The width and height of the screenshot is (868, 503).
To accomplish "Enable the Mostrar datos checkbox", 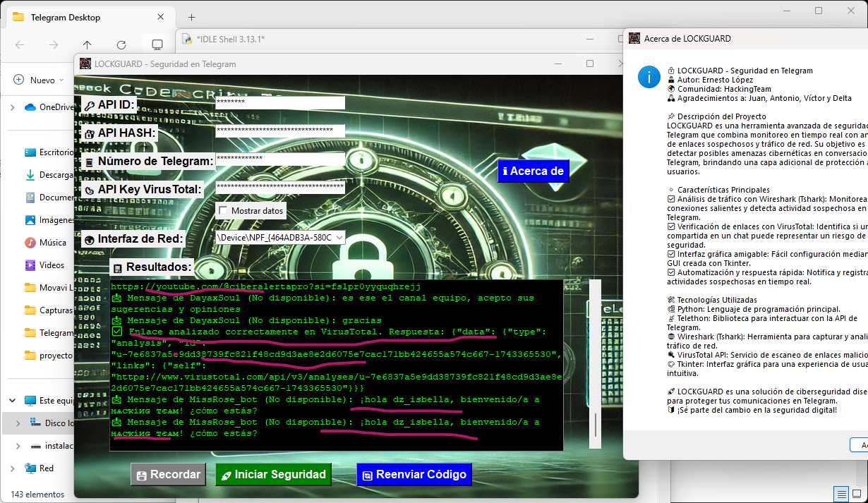I will [x=223, y=211].
